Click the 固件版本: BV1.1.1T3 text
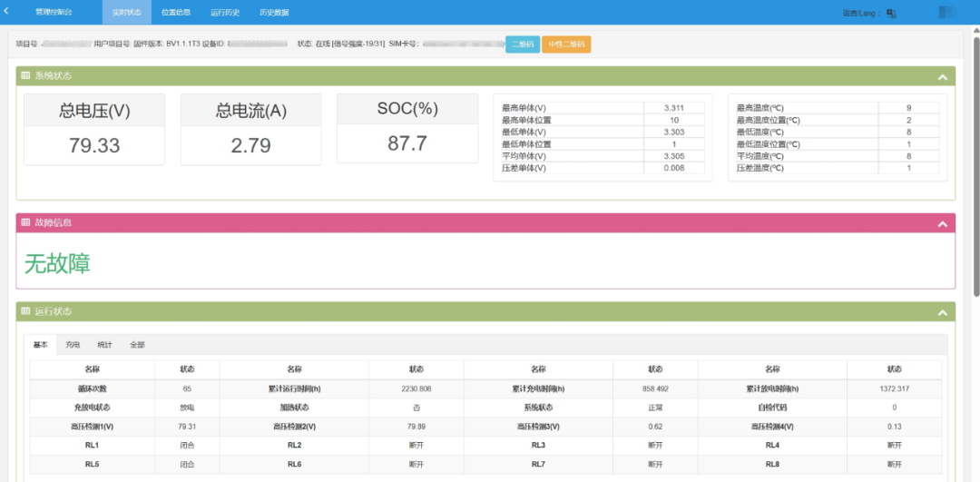 (x=167, y=44)
